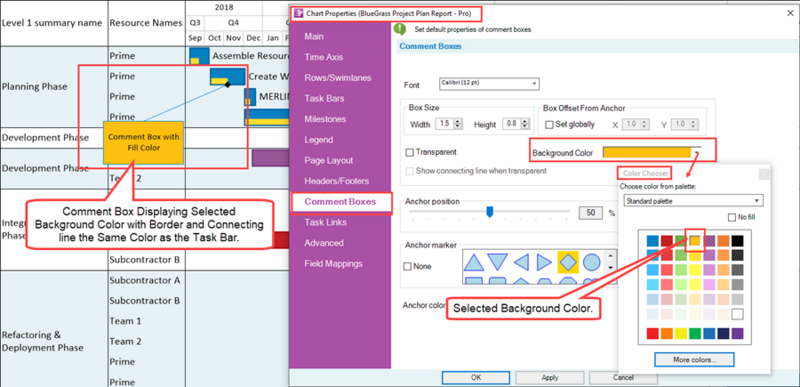Pick the purple swatch in the top palette row
Viewport: 800px width, 387px height.
[x=709, y=241]
